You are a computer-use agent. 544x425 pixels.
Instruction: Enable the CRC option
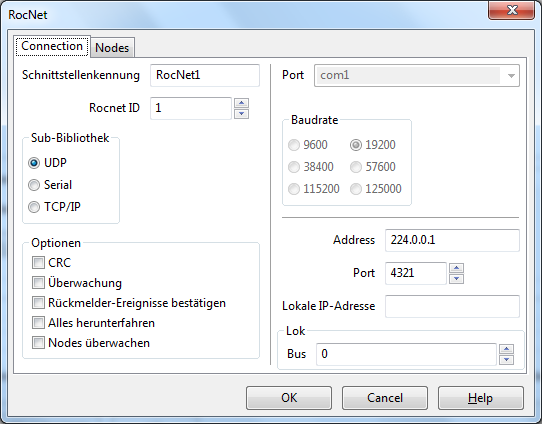pyautogui.click(x=51, y=263)
